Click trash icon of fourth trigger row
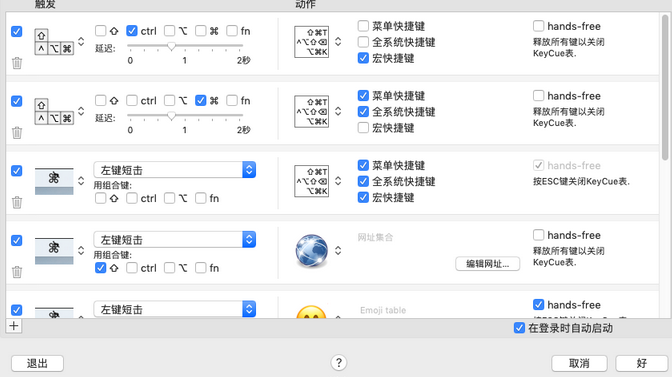Screen dimensions: 672x377 (17, 272)
